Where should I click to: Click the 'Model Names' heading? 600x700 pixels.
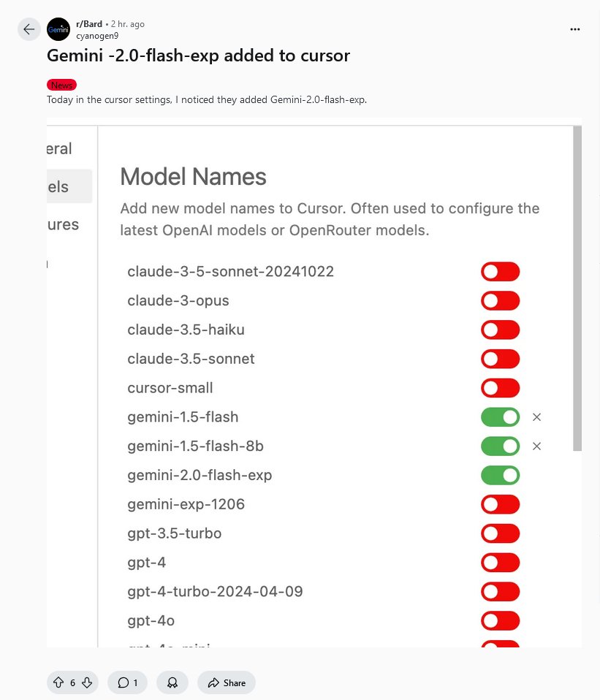(x=194, y=176)
